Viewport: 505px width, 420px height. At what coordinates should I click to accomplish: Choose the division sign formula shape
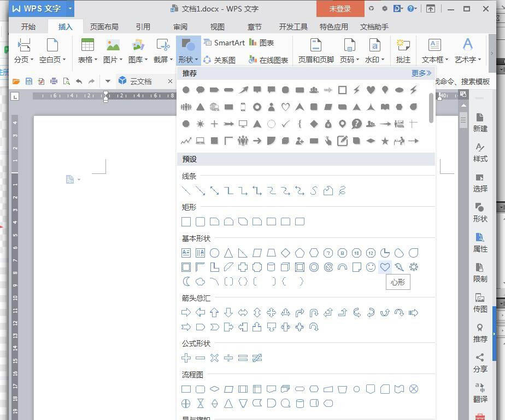coord(228,358)
